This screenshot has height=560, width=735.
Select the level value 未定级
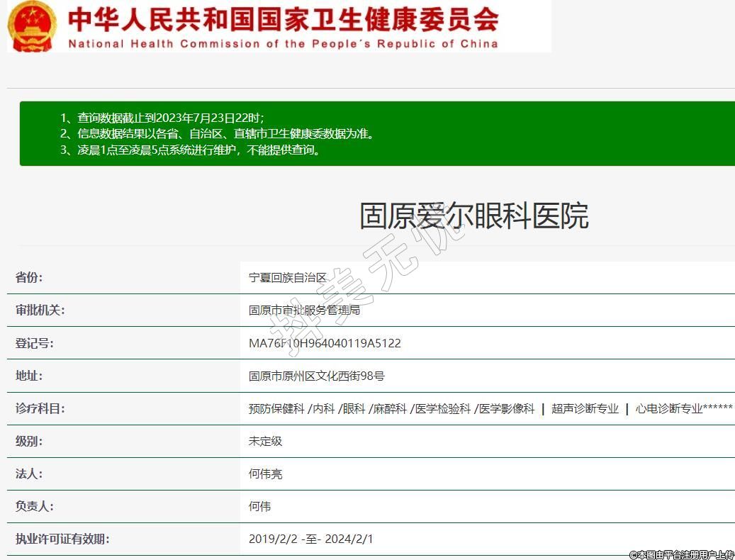pyautogui.click(x=265, y=441)
